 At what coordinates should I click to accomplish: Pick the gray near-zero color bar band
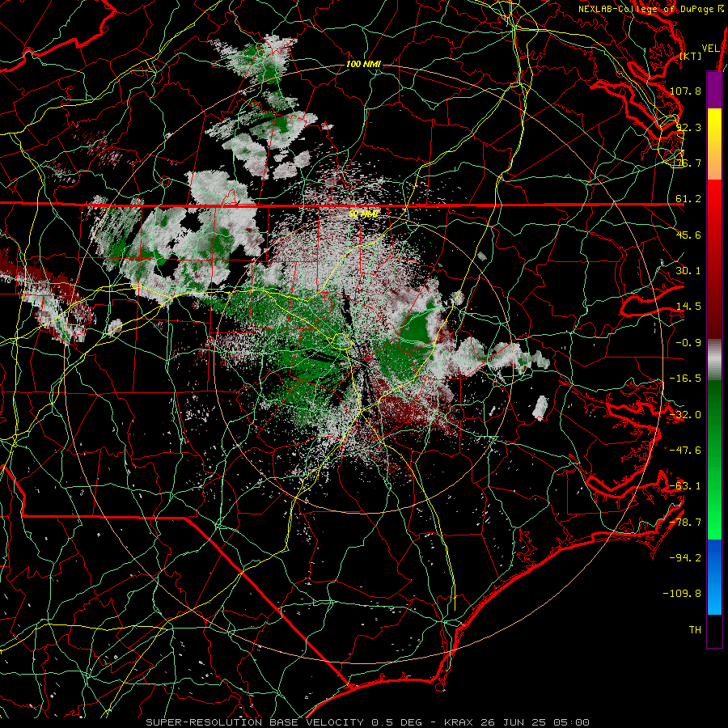point(714,360)
